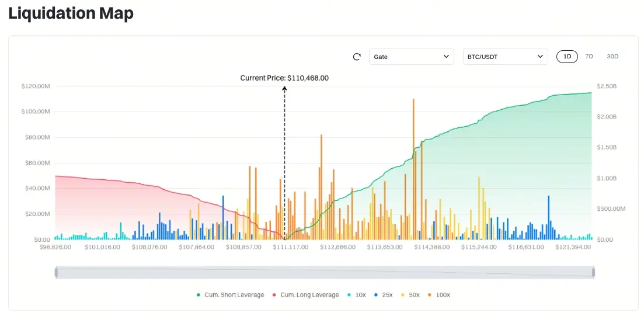Select the 1D timeframe tab
644x313 pixels.
point(567,56)
